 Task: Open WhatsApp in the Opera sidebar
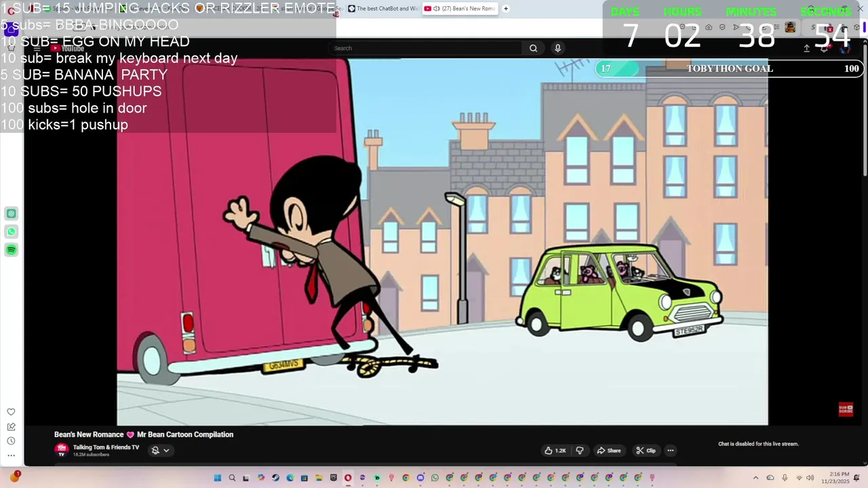point(12,232)
